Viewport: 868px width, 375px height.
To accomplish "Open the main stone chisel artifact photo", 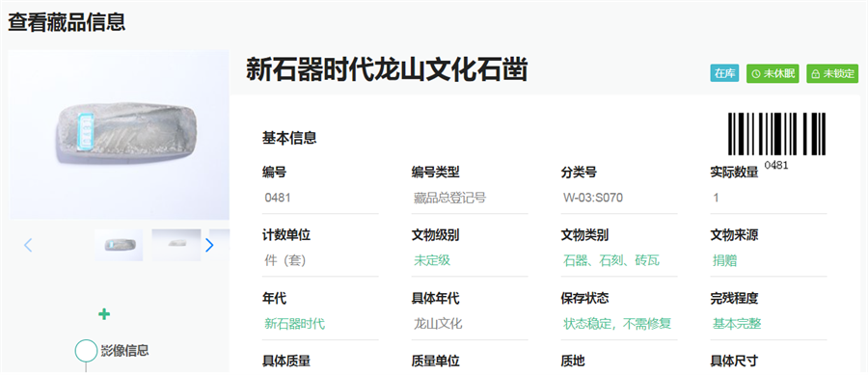I will coord(119,135).
